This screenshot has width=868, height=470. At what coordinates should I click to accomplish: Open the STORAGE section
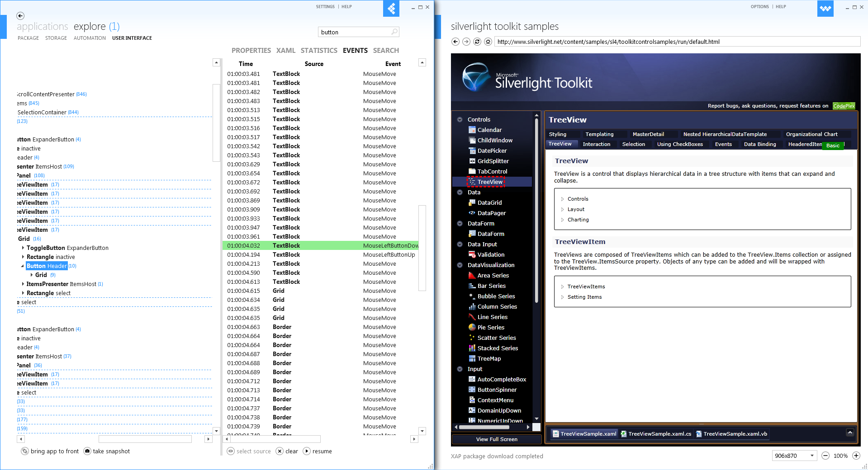[x=56, y=38]
